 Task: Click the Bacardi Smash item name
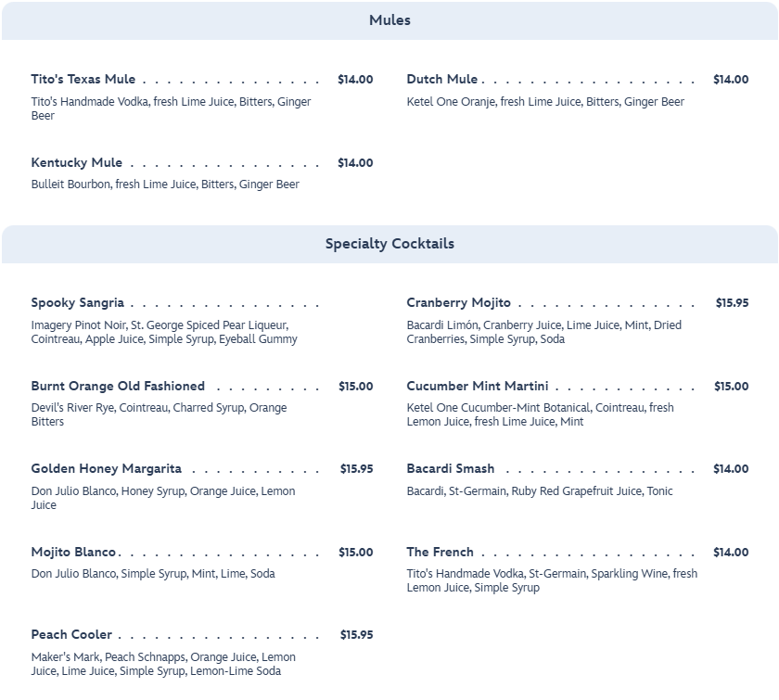(451, 469)
